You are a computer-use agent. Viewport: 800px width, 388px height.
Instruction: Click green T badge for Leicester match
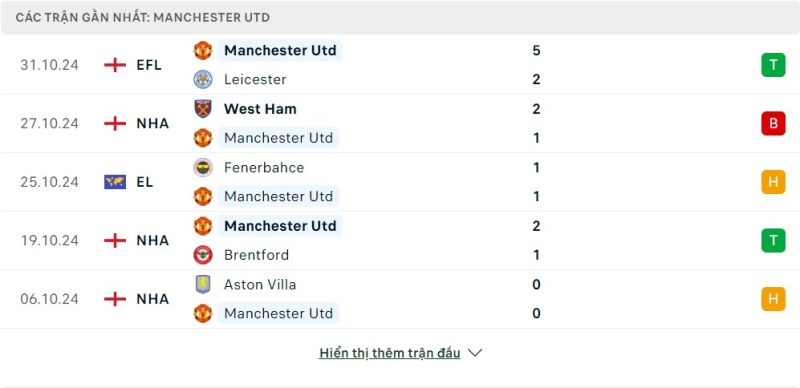click(773, 65)
